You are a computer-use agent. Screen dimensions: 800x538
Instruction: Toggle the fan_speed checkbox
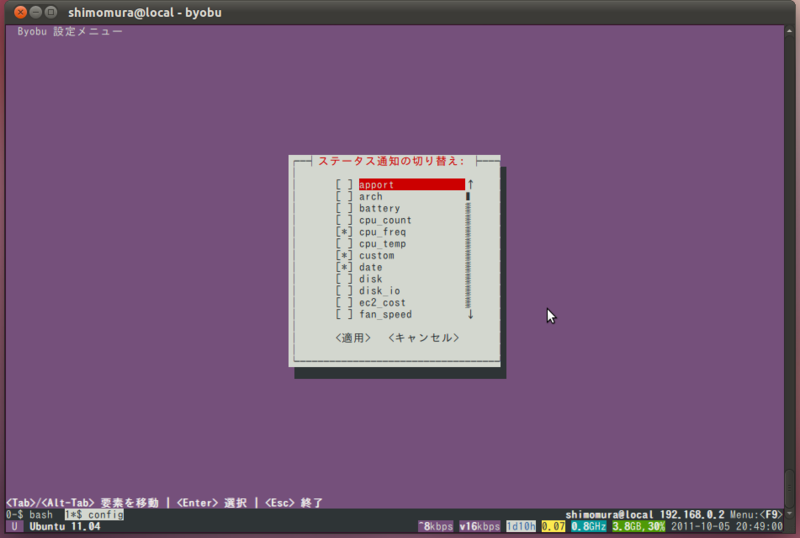point(344,313)
